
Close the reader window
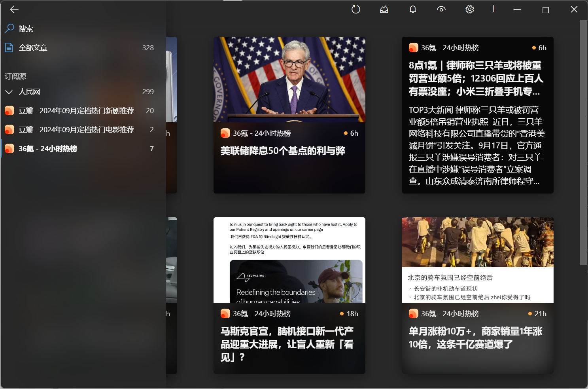(x=574, y=9)
